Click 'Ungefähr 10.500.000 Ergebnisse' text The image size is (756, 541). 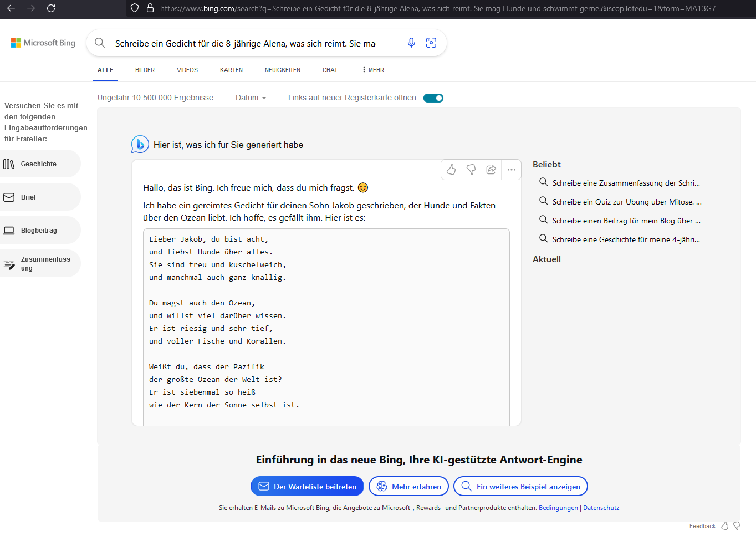tap(155, 98)
